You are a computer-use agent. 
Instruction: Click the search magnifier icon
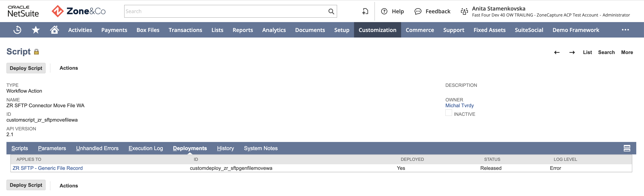point(331,11)
